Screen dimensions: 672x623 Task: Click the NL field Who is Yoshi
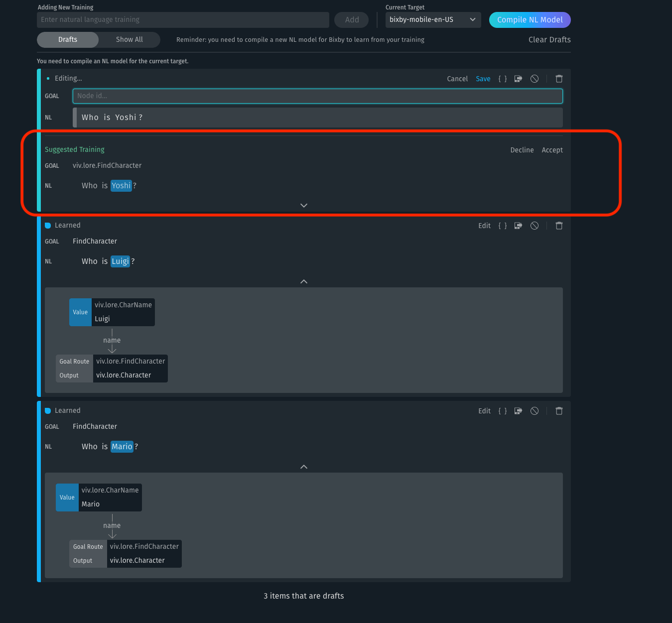point(318,118)
